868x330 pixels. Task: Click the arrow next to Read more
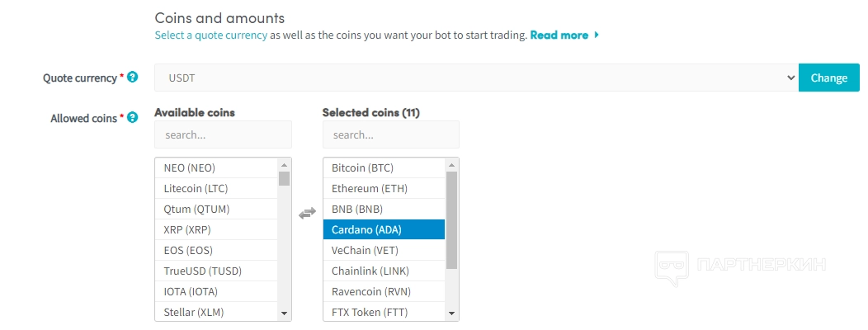(x=597, y=35)
